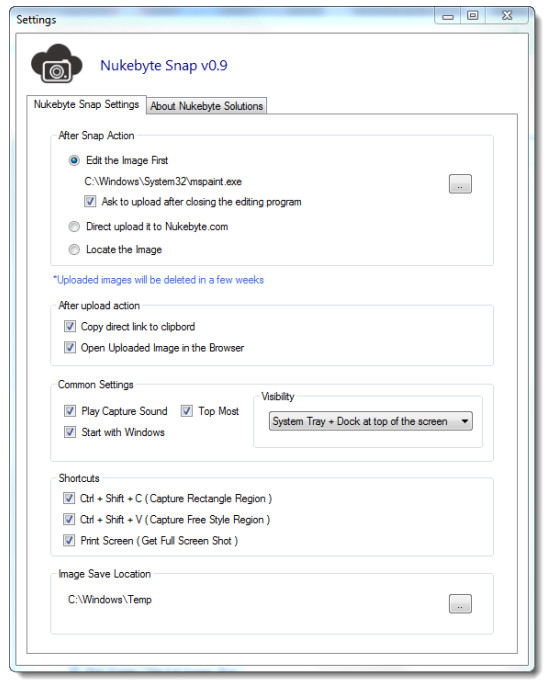The image size is (548, 684).
Task: Open the Visibility dropdown
Action: pyautogui.click(x=370, y=421)
